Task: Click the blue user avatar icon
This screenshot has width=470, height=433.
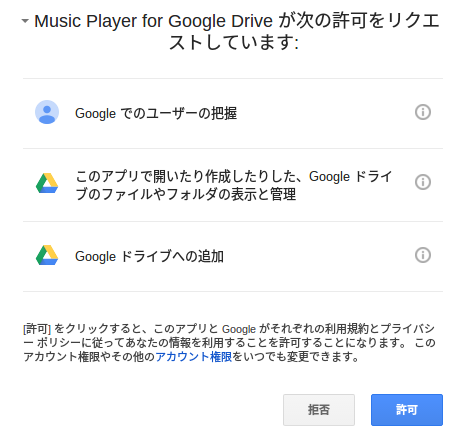Action: click(x=47, y=112)
